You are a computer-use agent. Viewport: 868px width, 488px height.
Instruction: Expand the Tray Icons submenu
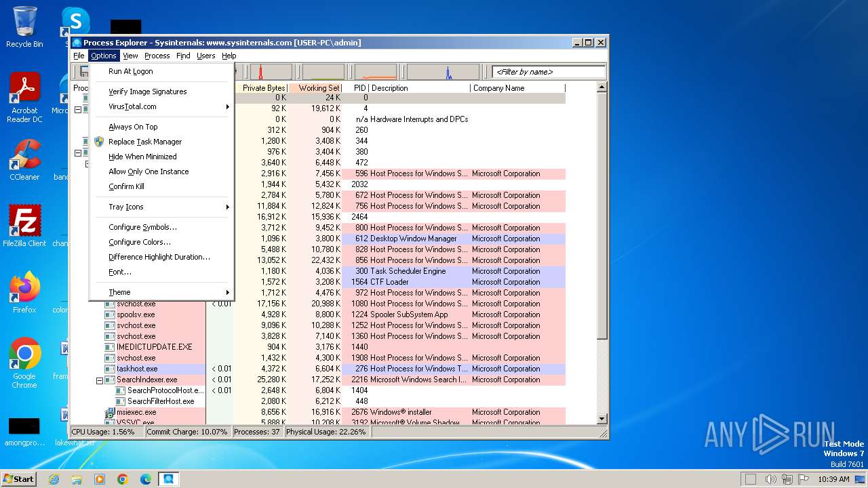[161, 207]
